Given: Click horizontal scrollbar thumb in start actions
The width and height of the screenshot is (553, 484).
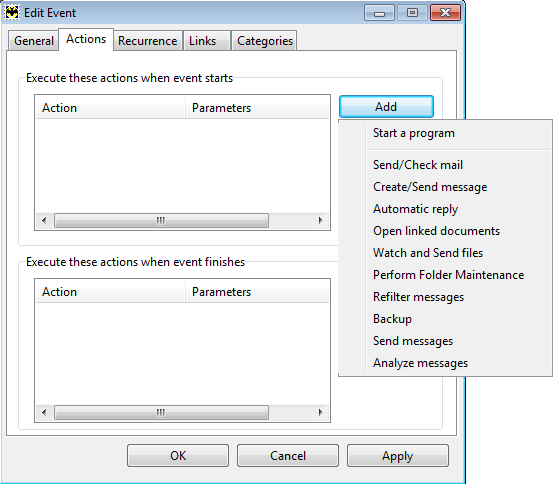Looking at the screenshot, I should coord(161,220).
